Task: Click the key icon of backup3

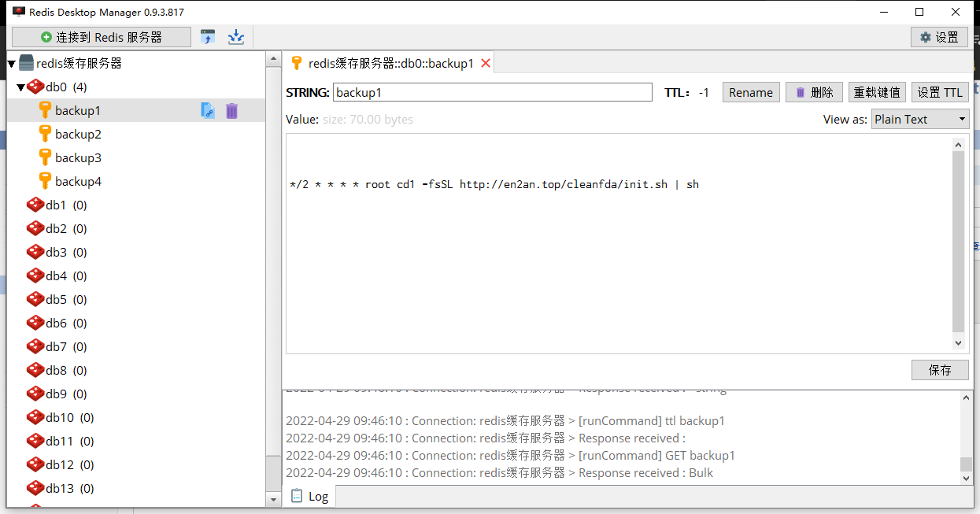Action: pyautogui.click(x=45, y=157)
